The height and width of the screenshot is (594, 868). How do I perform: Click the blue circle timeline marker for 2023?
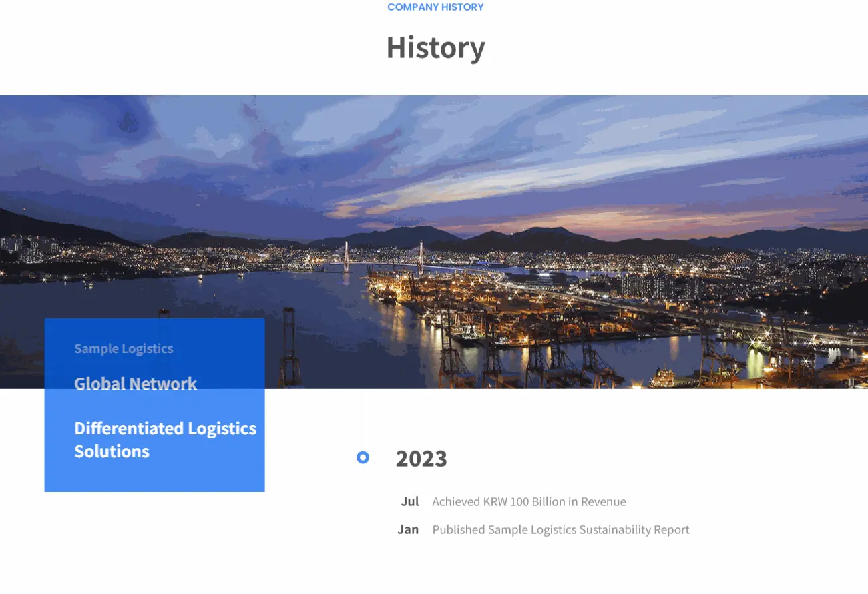point(363,457)
